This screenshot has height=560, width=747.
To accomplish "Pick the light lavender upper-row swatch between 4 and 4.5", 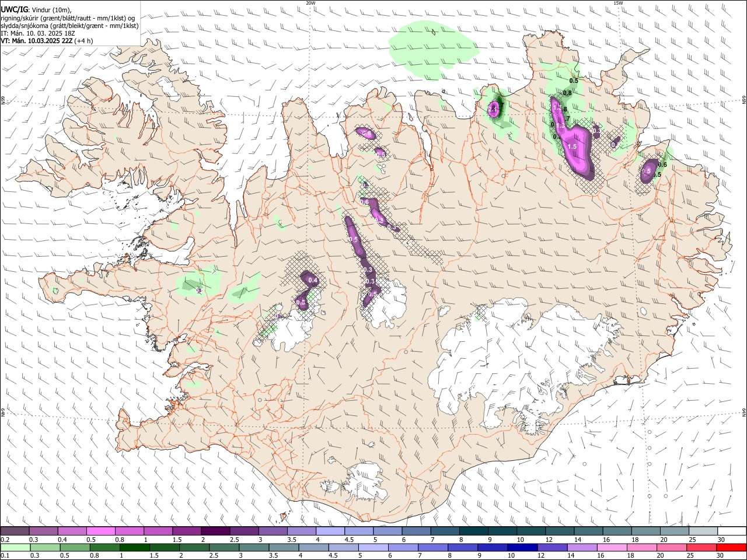I will click(329, 531).
